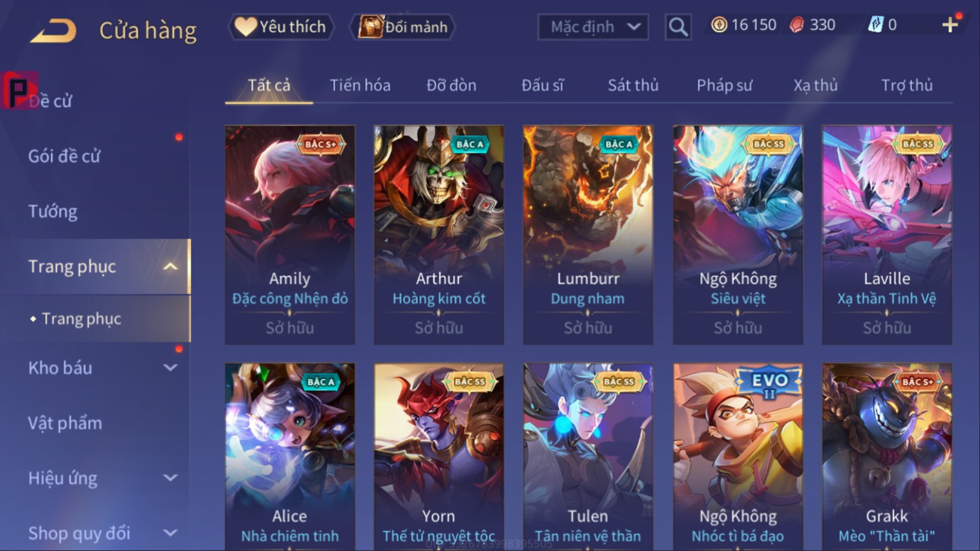Open Yêu thích favorites heart button
This screenshot has height=551, width=980.
[x=281, y=27]
